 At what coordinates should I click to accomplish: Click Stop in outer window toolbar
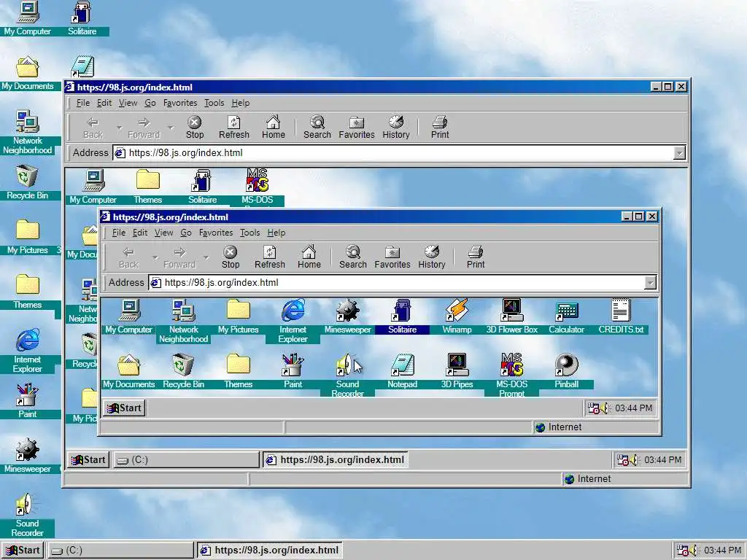coord(194,128)
